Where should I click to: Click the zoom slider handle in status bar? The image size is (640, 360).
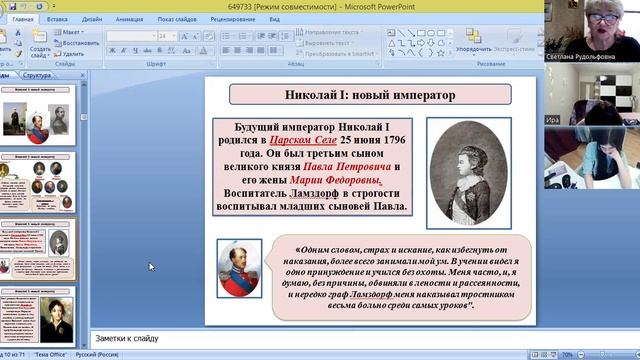[602, 355]
